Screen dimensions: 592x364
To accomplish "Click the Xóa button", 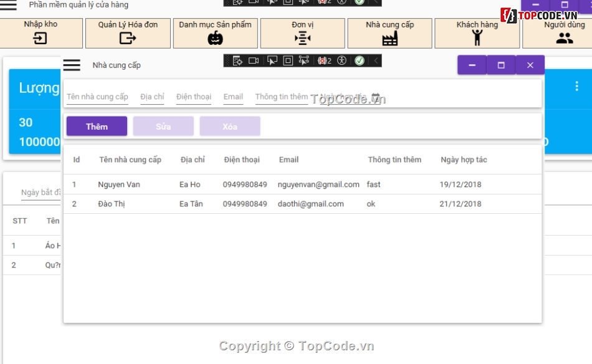I will [x=230, y=127].
